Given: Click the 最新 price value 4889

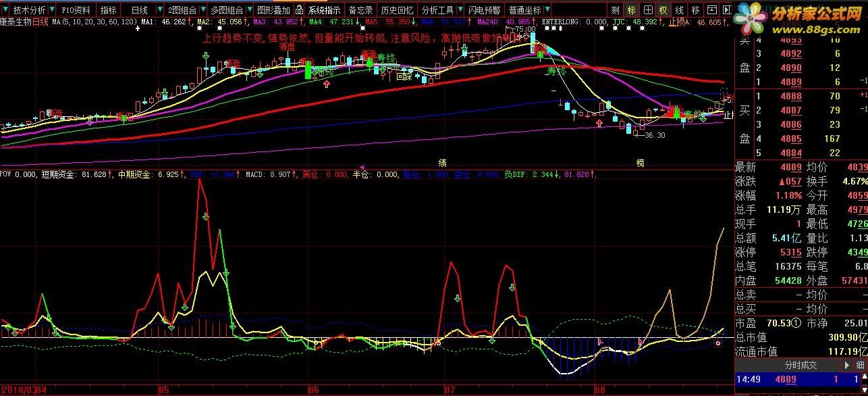Looking at the screenshot, I should click(x=792, y=167).
